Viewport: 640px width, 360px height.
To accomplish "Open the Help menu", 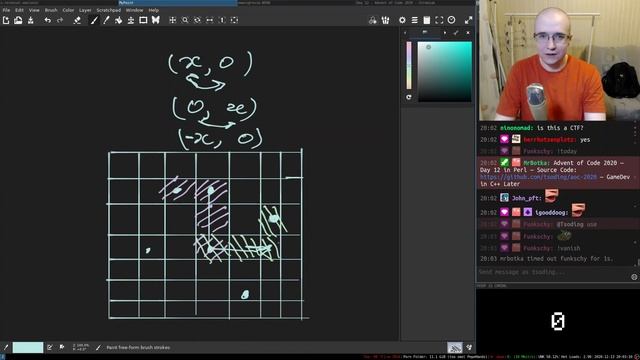I will click(153, 10).
